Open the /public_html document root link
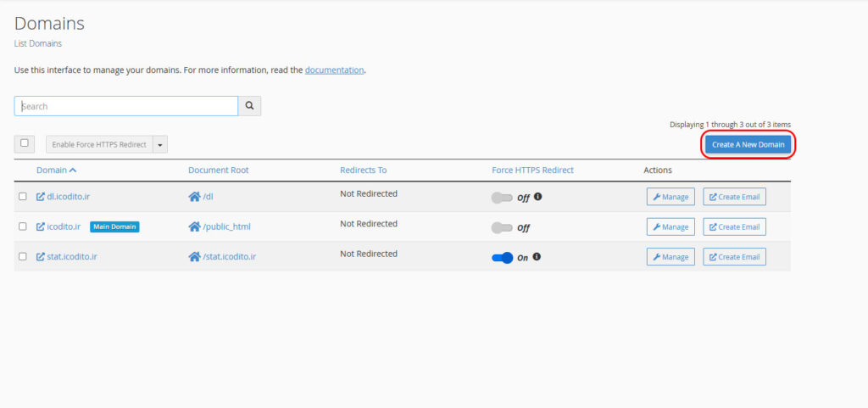Image resolution: width=868 pixels, height=408 pixels. click(x=226, y=226)
